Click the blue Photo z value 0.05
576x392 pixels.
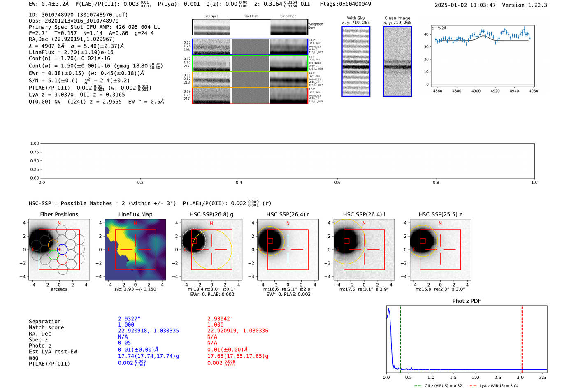pos(125,343)
